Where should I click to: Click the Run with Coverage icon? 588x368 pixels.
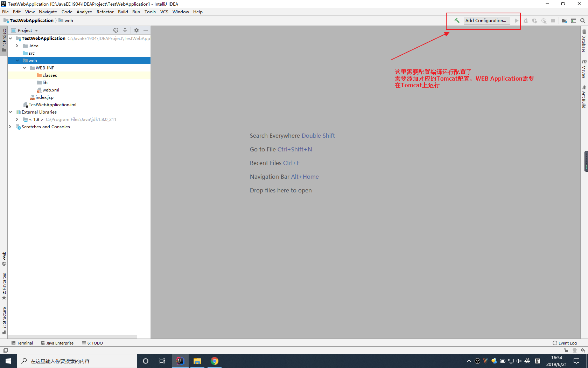tap(535, 21)
